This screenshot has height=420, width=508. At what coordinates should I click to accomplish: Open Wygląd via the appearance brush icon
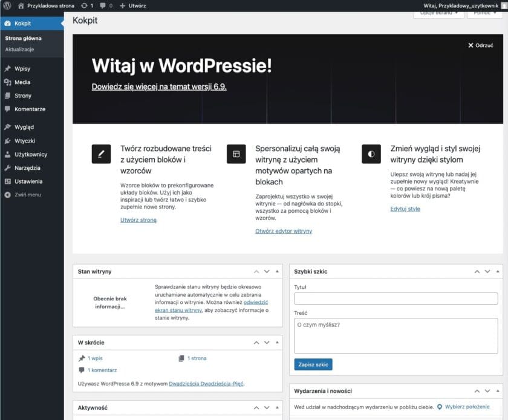pos(8,127)
